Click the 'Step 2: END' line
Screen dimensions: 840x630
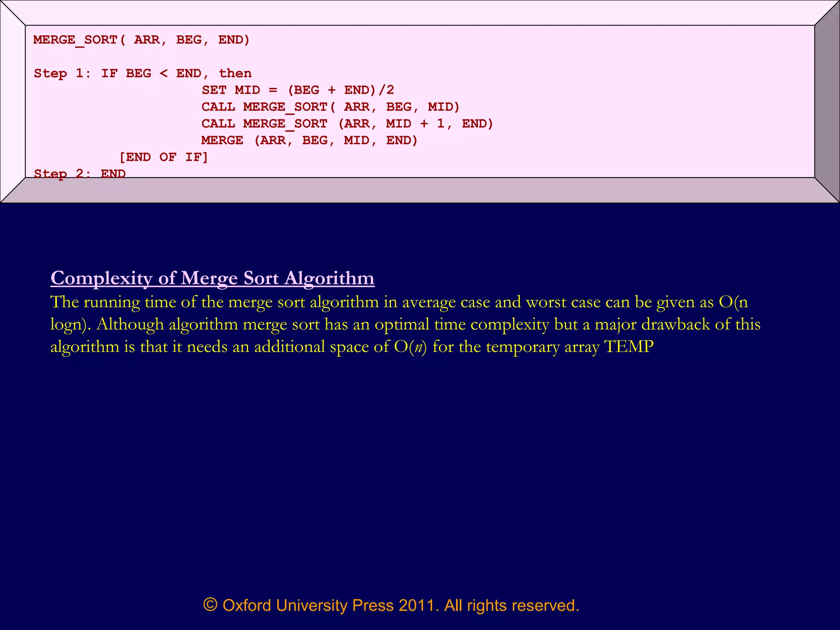[80, 173]
